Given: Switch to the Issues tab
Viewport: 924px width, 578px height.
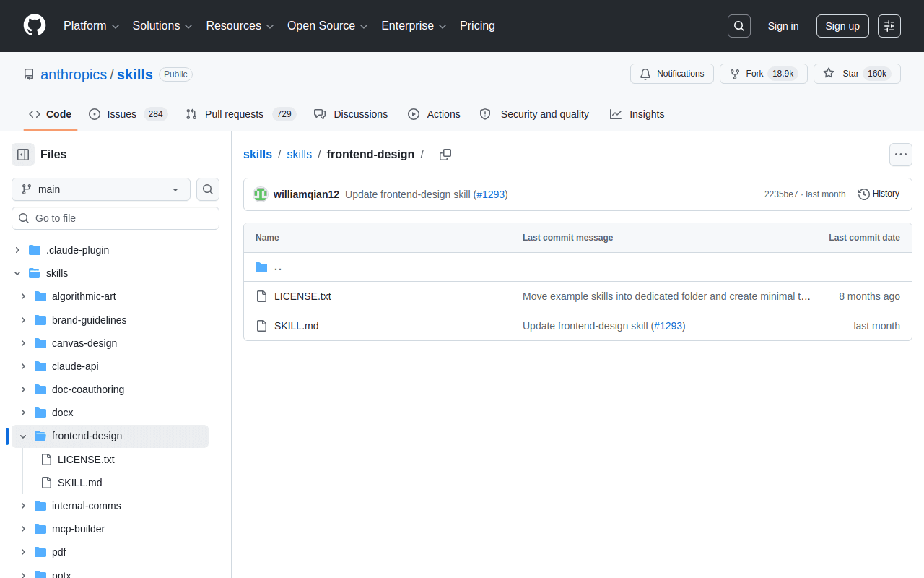Looking at the screenshot, I should pos(128,114).
